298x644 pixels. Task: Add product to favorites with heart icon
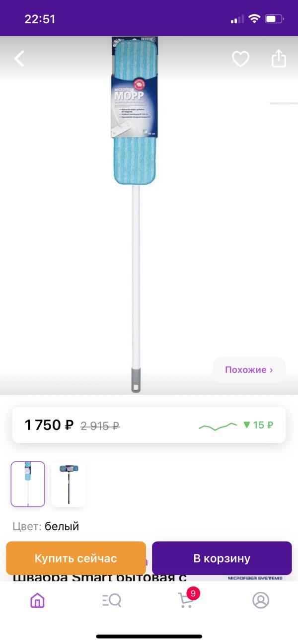point(240,59)
